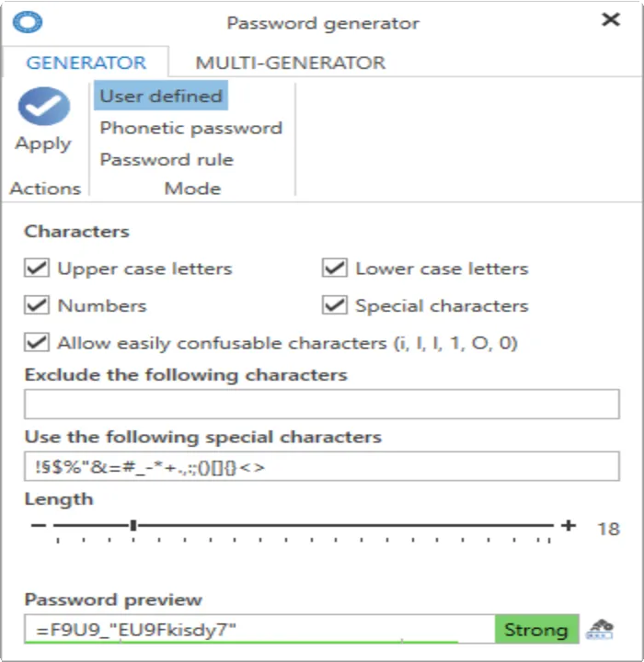Click the Length slider handle

(133, 525)
